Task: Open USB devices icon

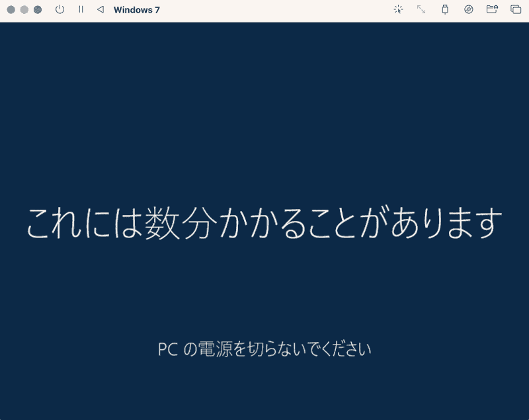Action: pos(445,9)
